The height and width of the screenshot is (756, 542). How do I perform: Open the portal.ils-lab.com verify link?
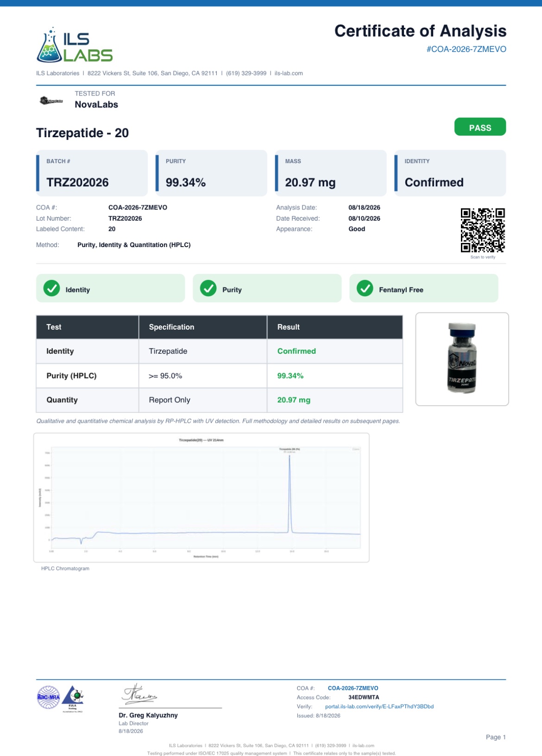click(x=379, y=706)
